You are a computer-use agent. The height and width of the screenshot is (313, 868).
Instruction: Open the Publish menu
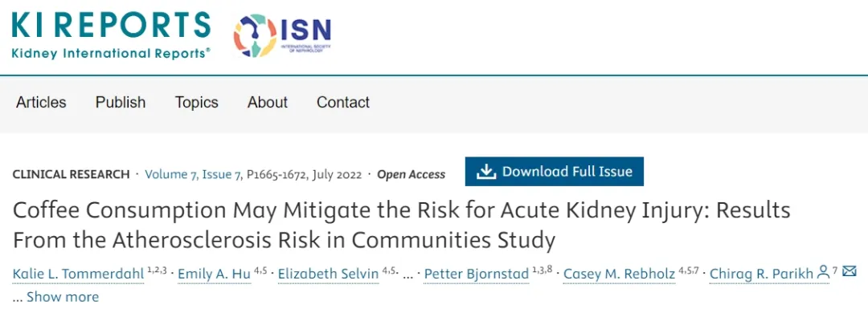pyautogui.click(x=121, y=102)
